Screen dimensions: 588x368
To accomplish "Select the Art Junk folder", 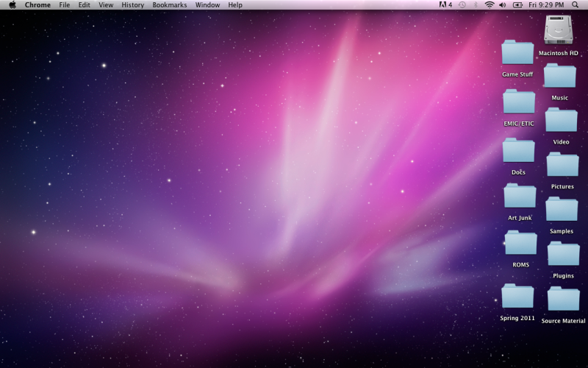I will click(x=520, y=196).
